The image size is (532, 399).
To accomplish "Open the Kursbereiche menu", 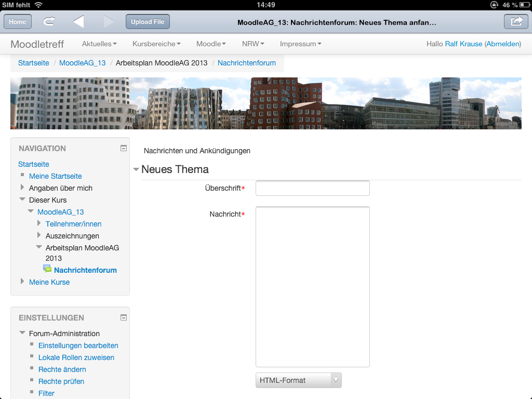I will (156, 44).
